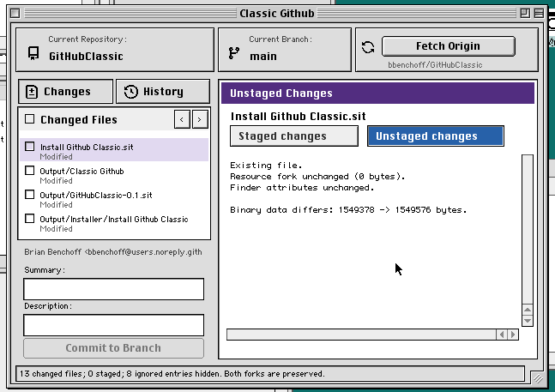Switch to the Changes tab
The width and height of the screenshot is (555, 392).
pyautogui.click(x=65, y=92)
